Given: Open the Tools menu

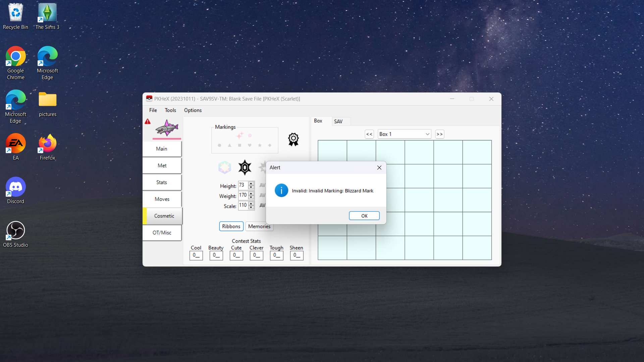Looking at the screenshot, I should click(170, 110).
